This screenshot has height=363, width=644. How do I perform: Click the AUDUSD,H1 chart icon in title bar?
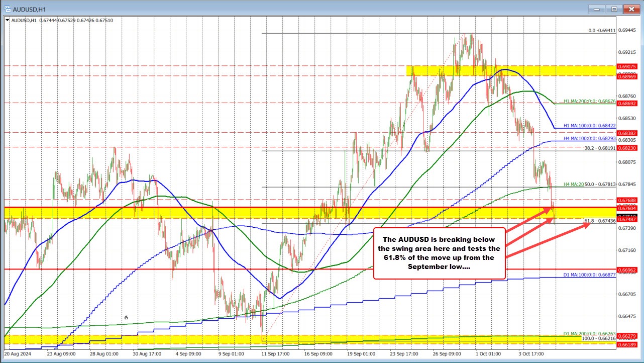tap(7, 9)
